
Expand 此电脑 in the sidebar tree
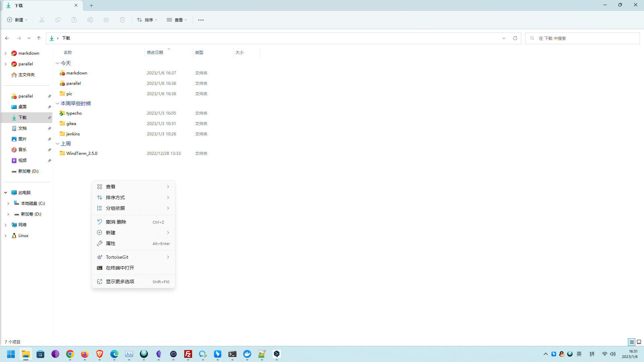pyautogui.click(x=5, y=192)
